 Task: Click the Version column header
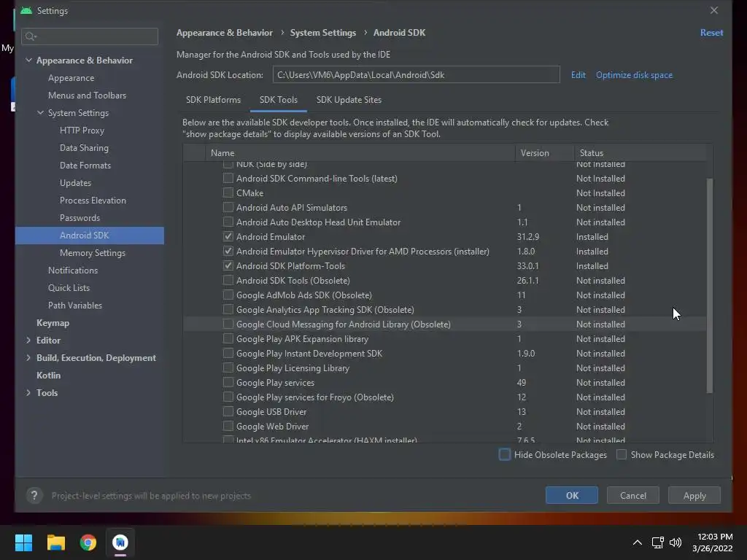544,153
